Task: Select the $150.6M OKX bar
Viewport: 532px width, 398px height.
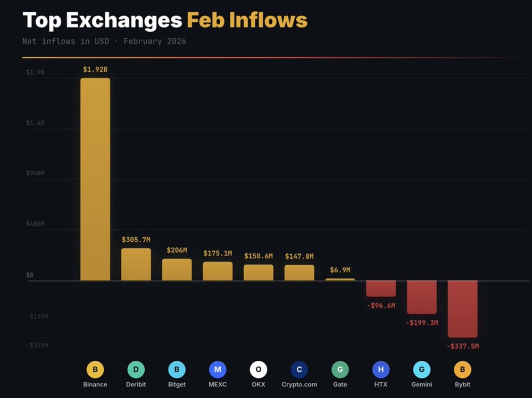Action: (x=259, y=273)
